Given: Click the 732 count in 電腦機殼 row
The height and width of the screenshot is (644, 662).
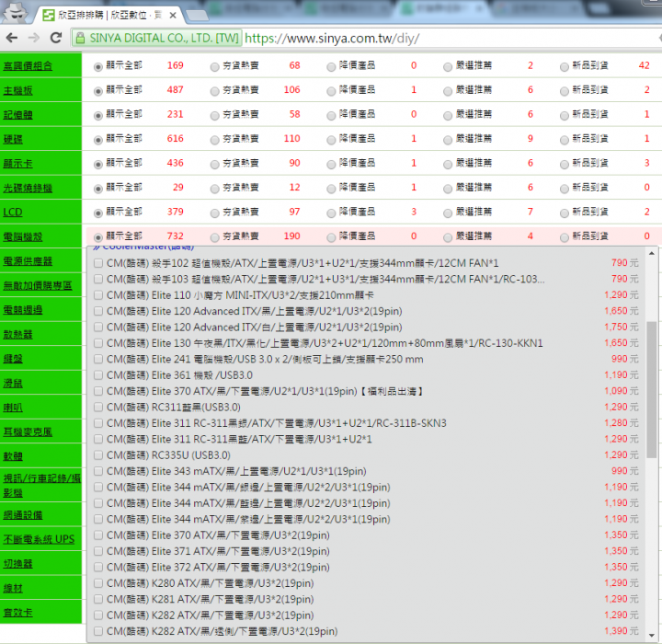Looking at the screenshot, I should click(176, 236).
